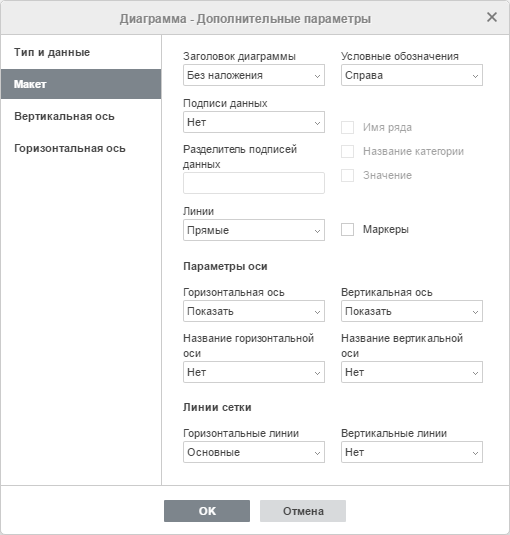Open the Линии dropdown showing Прямые

coord(254,230)
